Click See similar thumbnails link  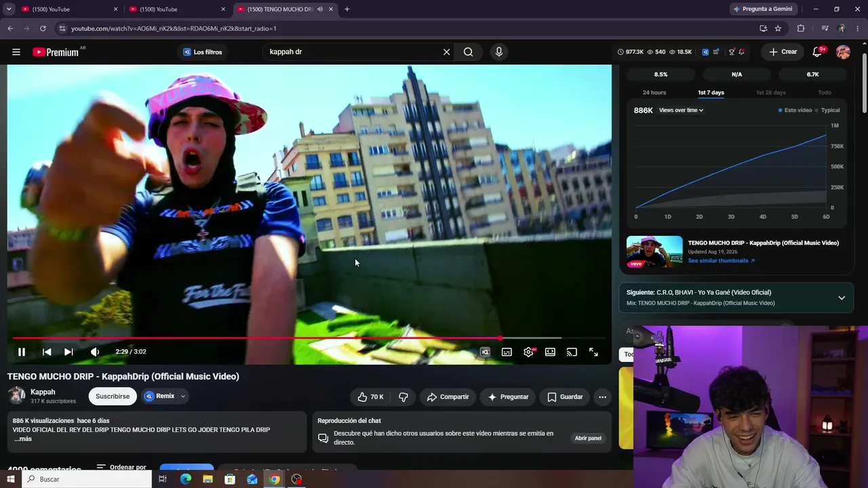coord(721,261)
